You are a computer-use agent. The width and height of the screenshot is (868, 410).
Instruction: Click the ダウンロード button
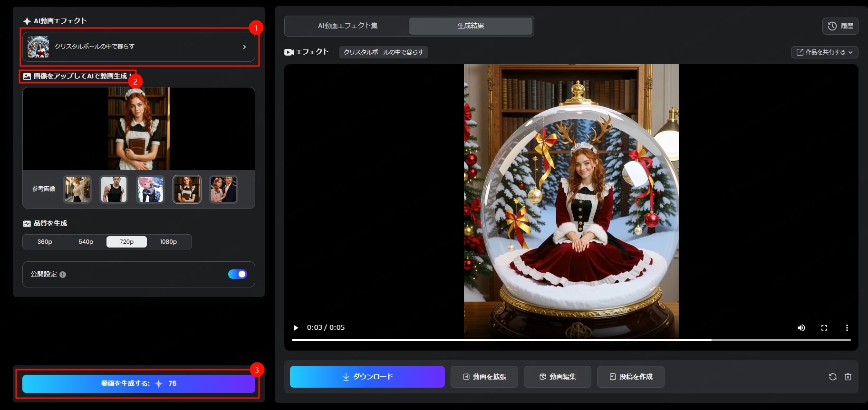click(367, 377)
